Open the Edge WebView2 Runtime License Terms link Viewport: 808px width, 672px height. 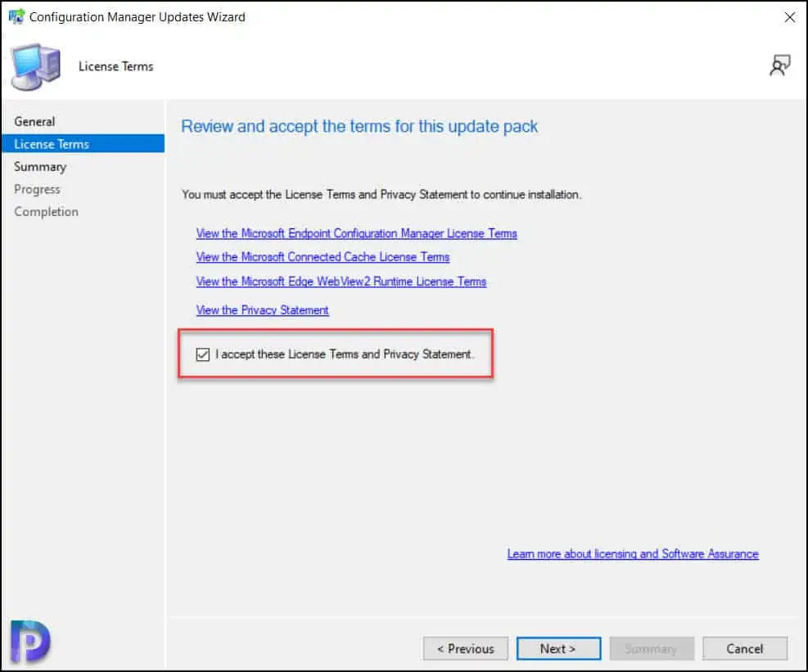tap(341, 282)
